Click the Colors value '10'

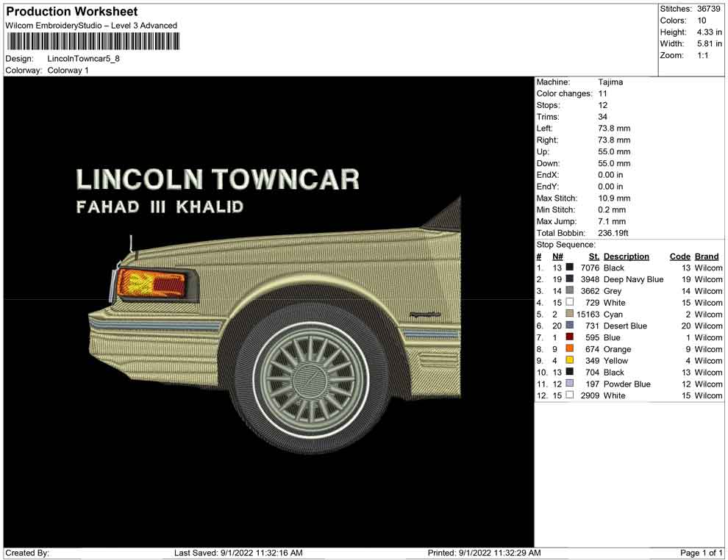[702, 21]
